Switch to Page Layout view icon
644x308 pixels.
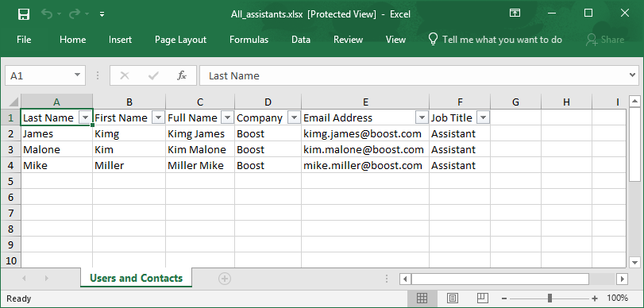coord(452,298)
